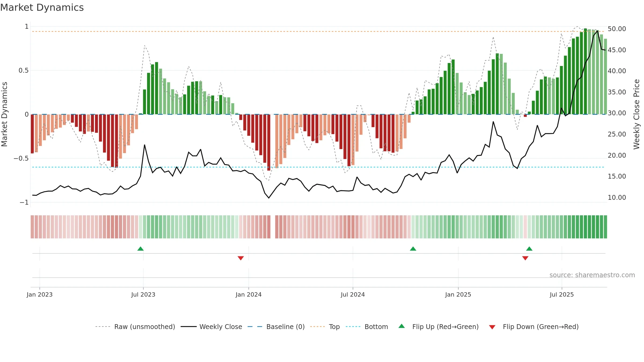Click the Weekly Close Price axis title

(636, 114)
